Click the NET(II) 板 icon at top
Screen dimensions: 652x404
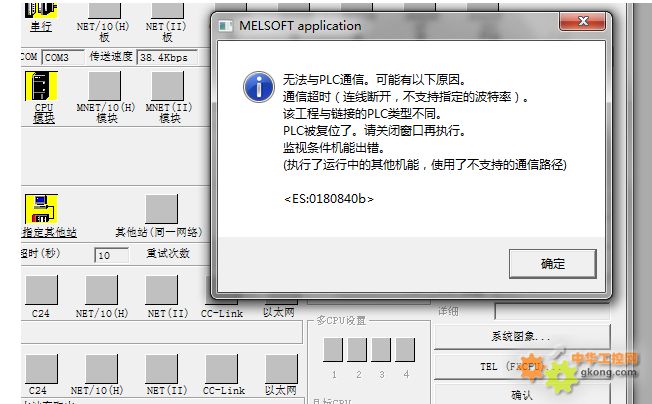tap(167, 10)
